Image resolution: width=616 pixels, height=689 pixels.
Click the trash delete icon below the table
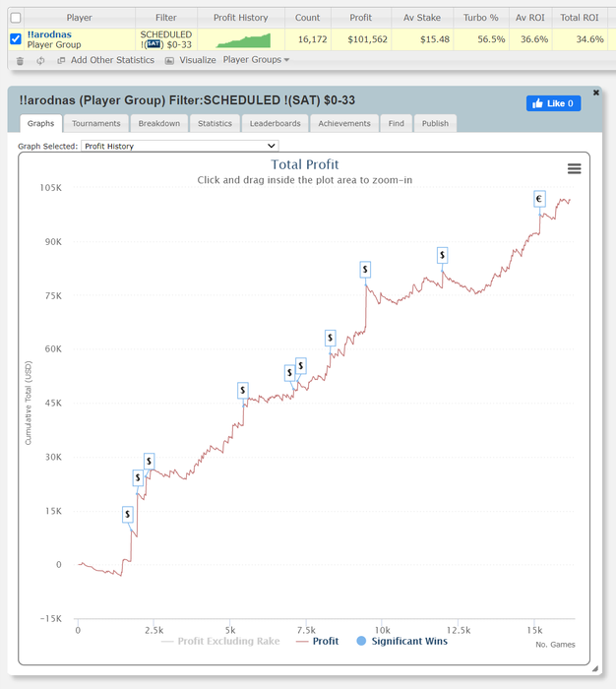pos(20,61)
